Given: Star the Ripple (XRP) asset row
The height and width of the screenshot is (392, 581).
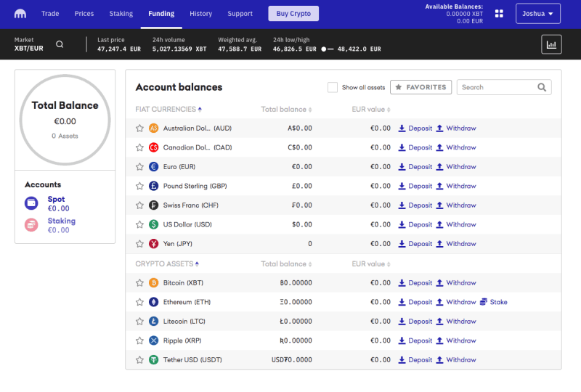Looking at the screenshot, I should pos(139,340).
